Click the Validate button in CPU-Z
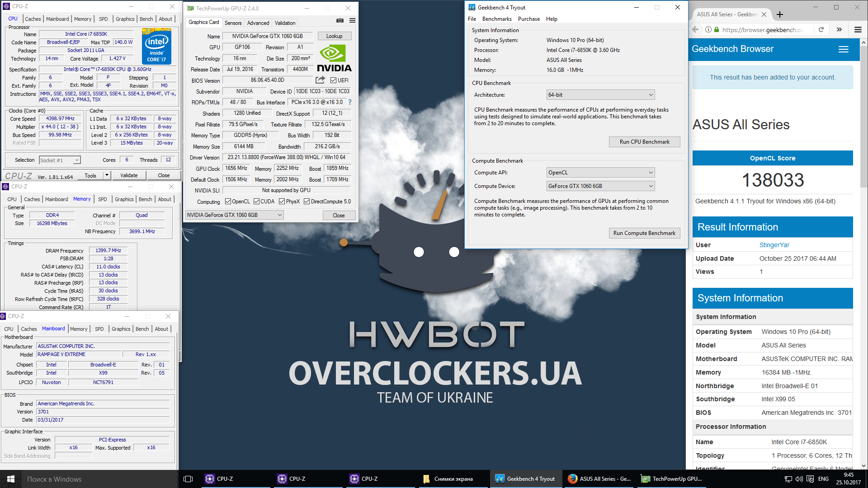The width and height of the screenshot is (868, 488). (x=129, y=175)
